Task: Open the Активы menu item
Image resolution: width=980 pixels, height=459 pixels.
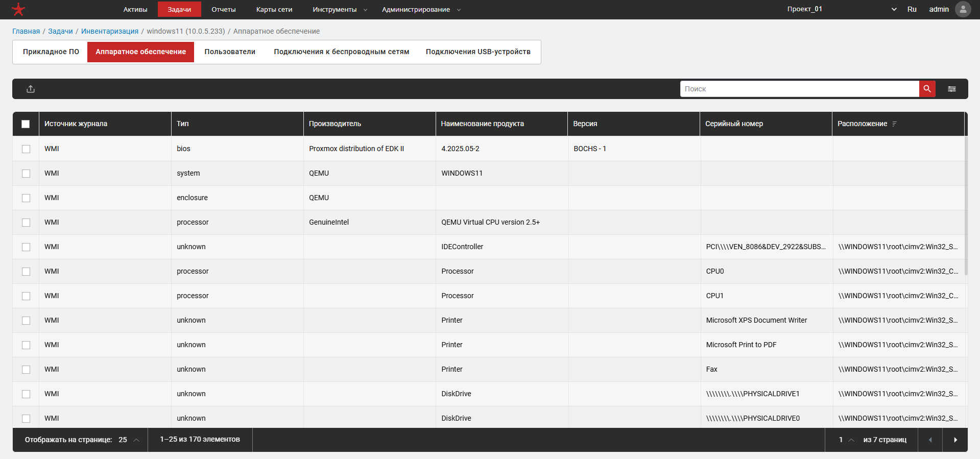Action: tap(135, 9)
